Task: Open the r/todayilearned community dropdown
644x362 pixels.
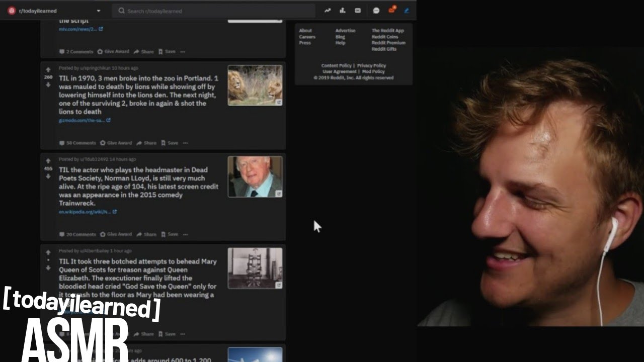Action: 54,11
